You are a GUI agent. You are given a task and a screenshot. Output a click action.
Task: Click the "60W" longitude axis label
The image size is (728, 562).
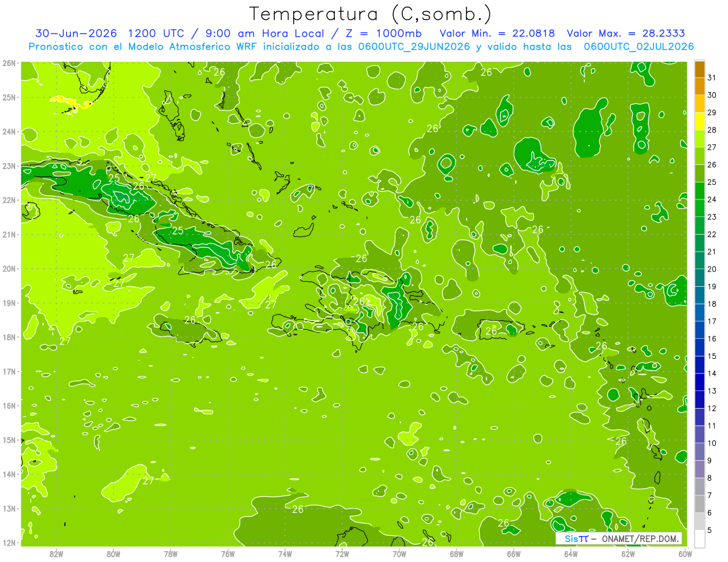point(686,554)
